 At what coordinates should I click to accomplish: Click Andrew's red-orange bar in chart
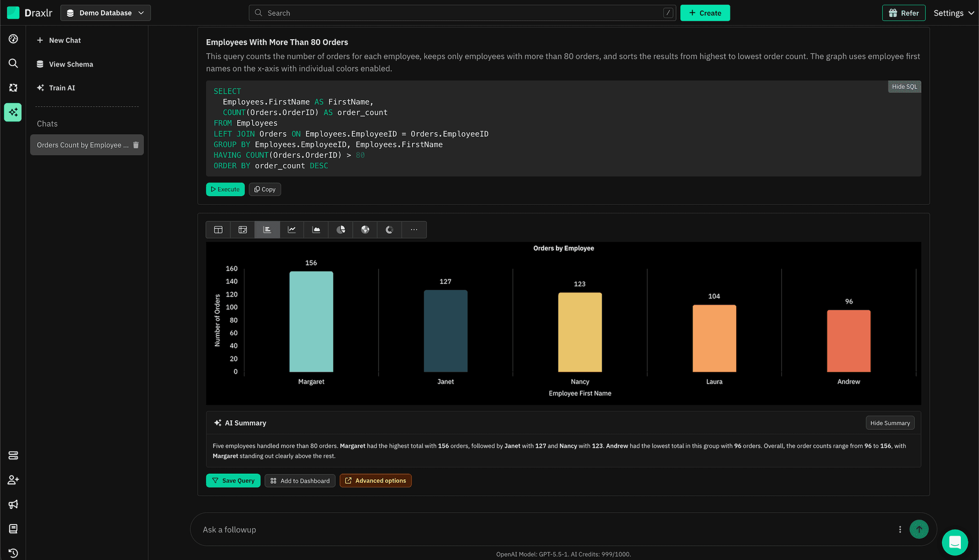pos(848,341)
